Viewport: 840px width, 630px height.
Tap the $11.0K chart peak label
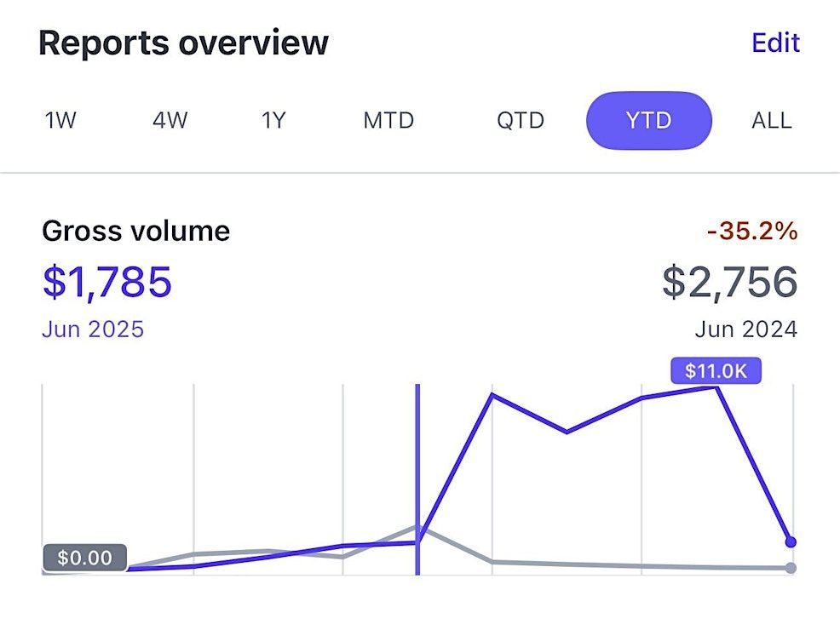click(x=715, y=371)
